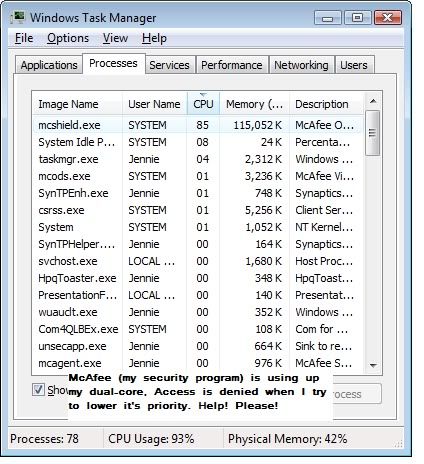
Task: Click McAfee Vi... description cell
Action: (324, 176)
